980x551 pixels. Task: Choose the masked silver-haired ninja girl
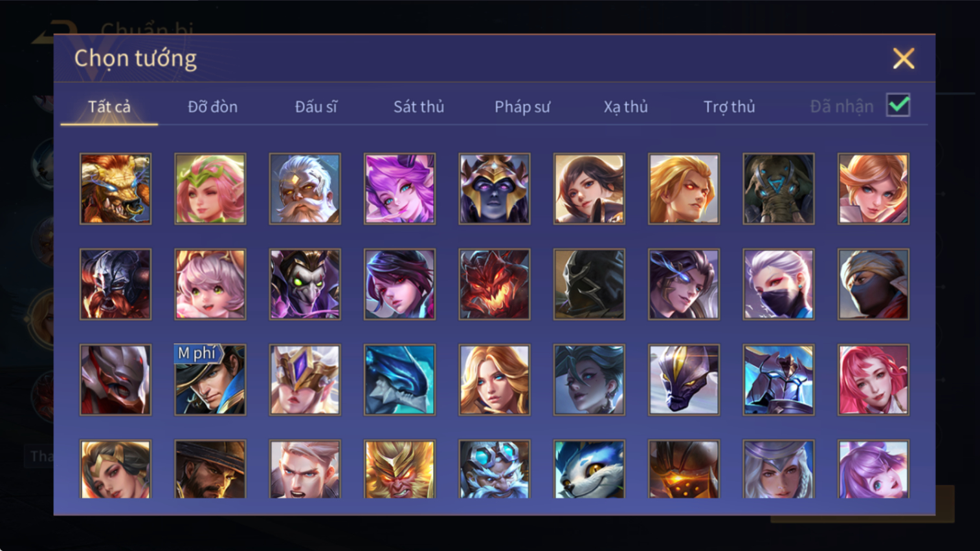coord(779,285)
